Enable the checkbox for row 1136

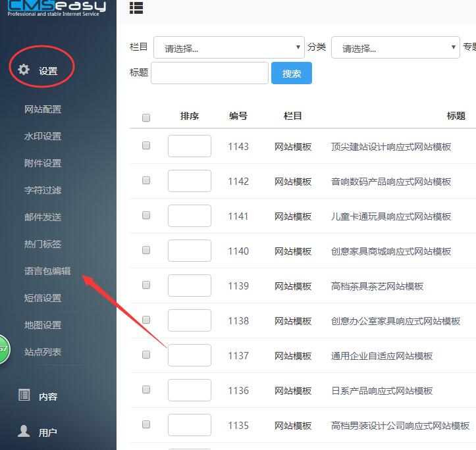[x=146, y=390]
